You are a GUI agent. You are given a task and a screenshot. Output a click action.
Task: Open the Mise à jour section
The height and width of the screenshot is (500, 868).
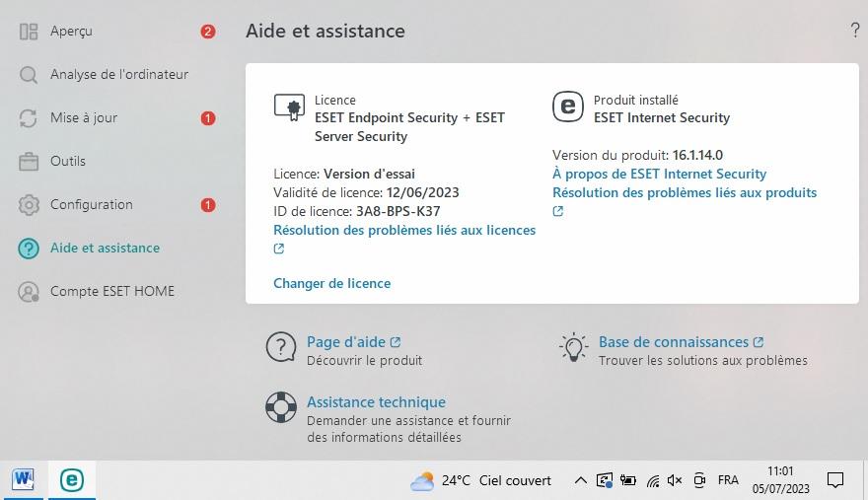tap(84, 118)
